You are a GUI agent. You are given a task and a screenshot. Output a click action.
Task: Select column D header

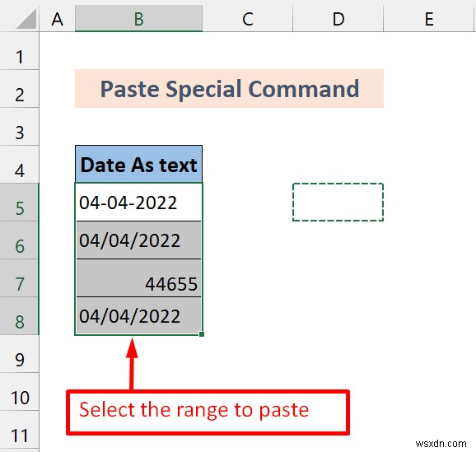coord(338,18)
